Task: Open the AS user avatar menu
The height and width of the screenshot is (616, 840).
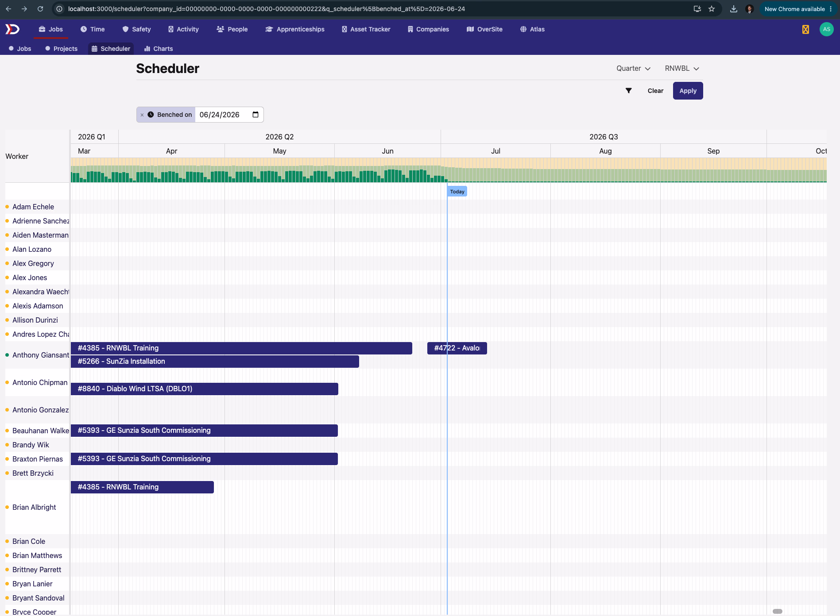Action: tap(826, 29)
